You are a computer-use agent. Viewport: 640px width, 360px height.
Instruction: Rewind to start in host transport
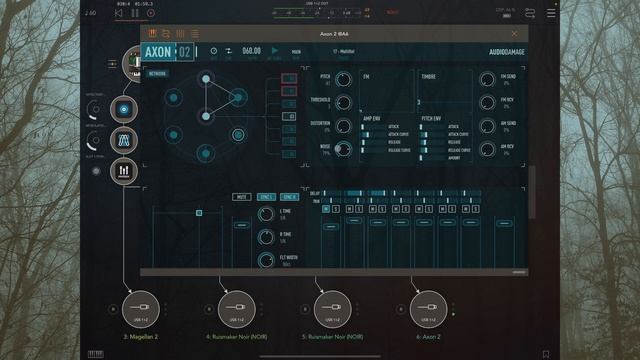click(x=118, y=13)
